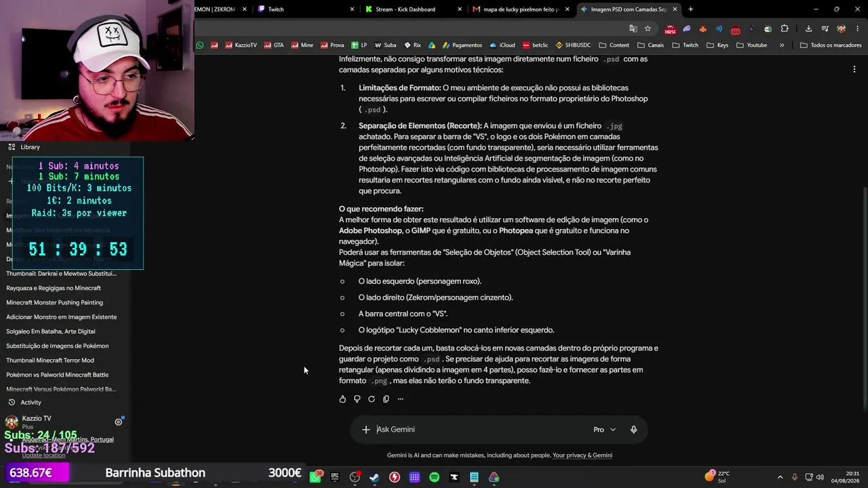Screen dimensions: 868x488
Task: Dislike the Gemini response with thumbs down
Action: 357,399
